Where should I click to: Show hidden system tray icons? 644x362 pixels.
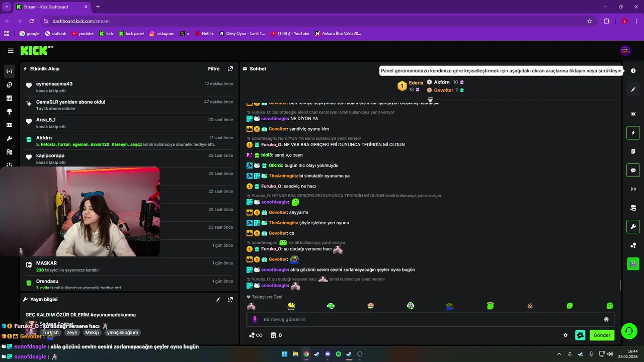click(558, 354)
